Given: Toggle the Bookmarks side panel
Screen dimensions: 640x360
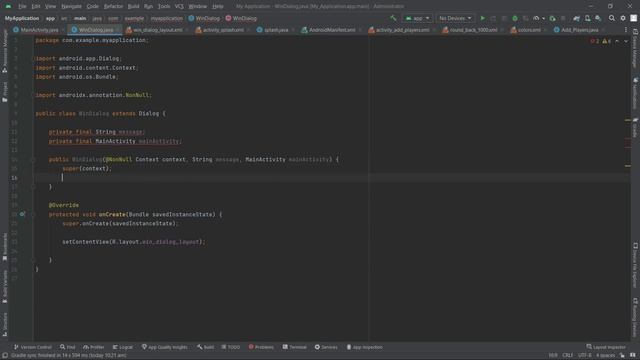Looking at the screenshot, I should [5, 247].
